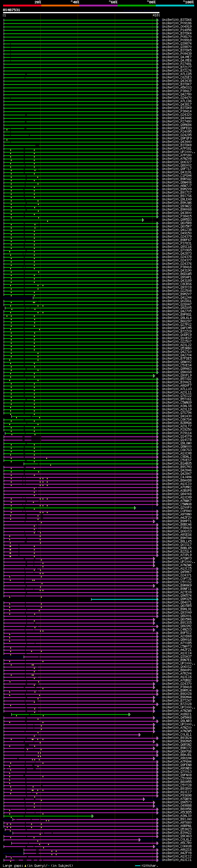Click the cyan alignment bar for Q9M325

[x=125, y=599]
